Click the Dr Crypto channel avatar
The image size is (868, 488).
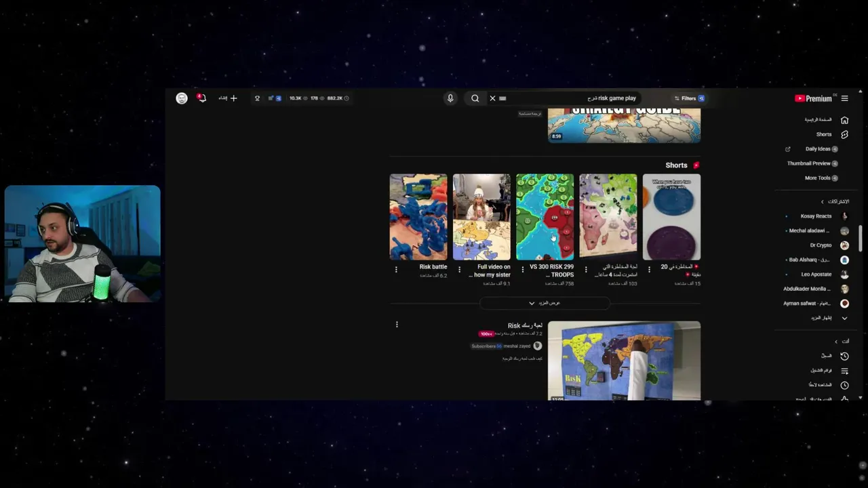pyautogui.click(x=844, y=245)
